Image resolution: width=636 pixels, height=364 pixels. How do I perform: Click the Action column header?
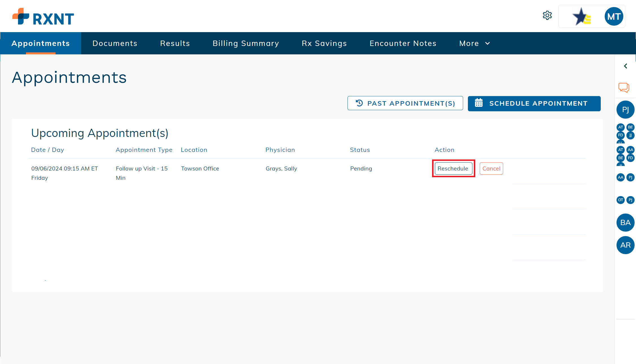point(444,150)
